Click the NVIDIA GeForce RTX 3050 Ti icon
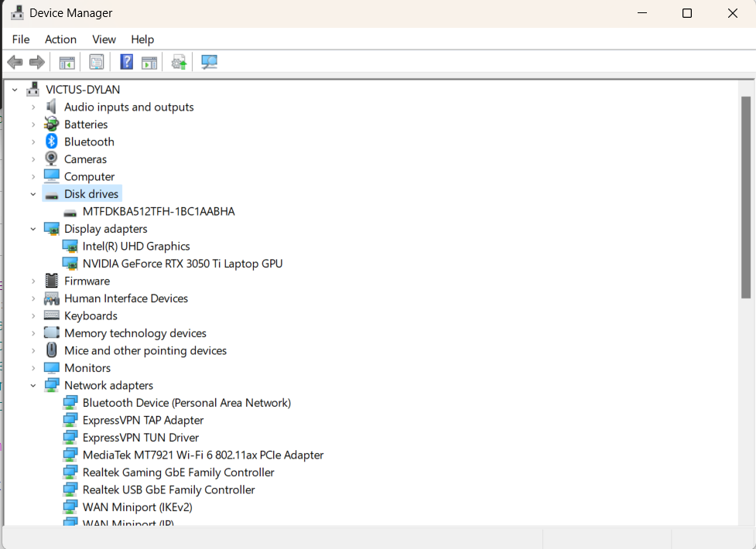The image size is (756, 549). click(70, 263)
